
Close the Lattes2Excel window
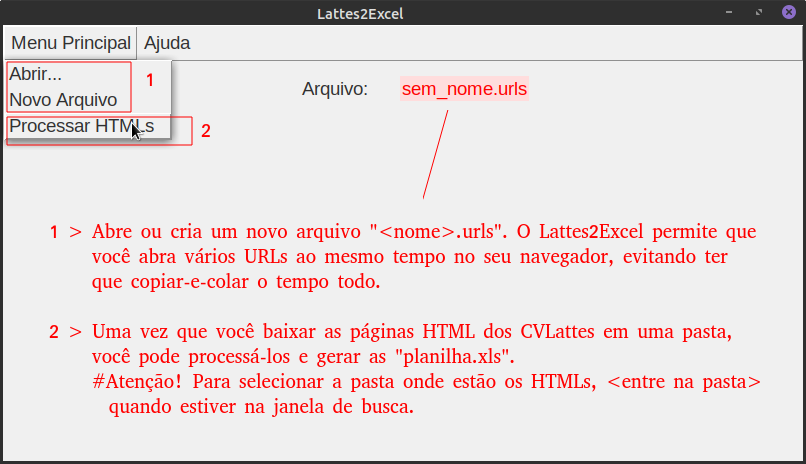[x=789, y=12]
